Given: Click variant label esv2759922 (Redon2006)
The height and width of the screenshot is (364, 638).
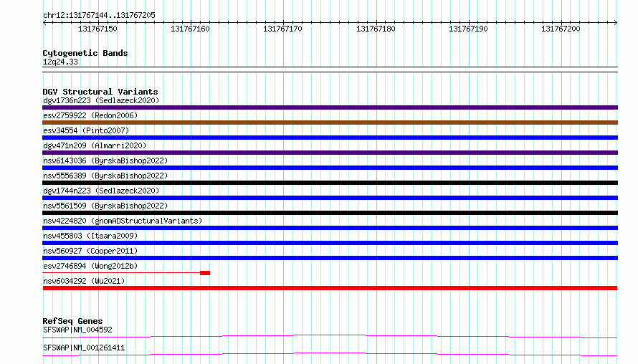Looking at the screenshot, I should (90, 115).
